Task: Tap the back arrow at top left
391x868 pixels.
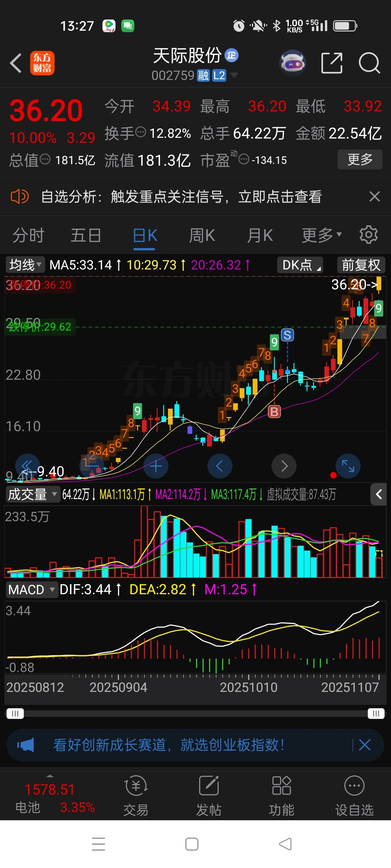Action: (x=16, y=63)
